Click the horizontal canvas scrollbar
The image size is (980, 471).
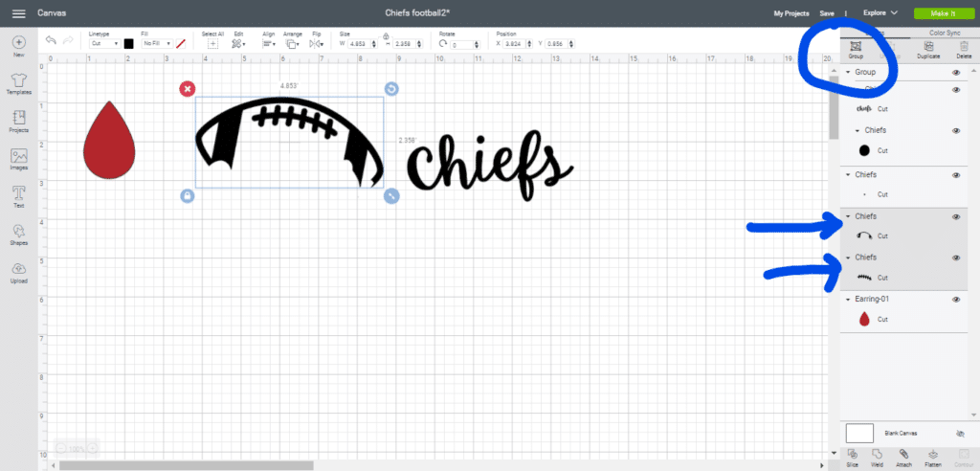tap(187, 465)
